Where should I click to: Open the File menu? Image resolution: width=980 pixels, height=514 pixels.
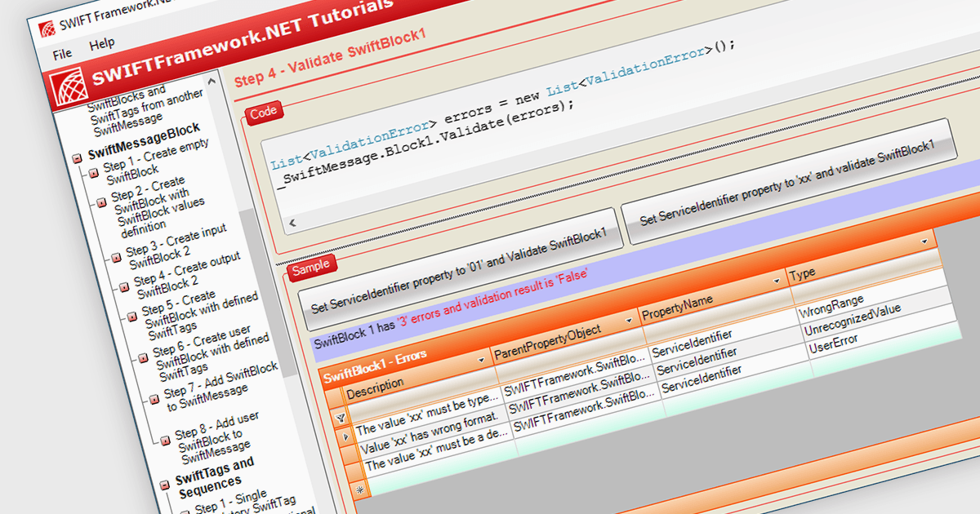click(62, 54)
